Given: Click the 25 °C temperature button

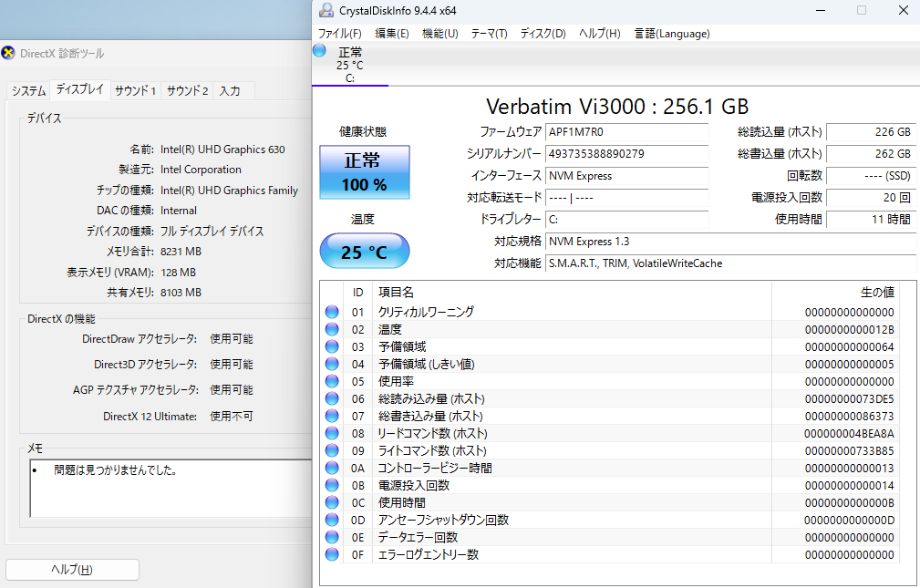Looking at the screenshot, I should [365, 252].
